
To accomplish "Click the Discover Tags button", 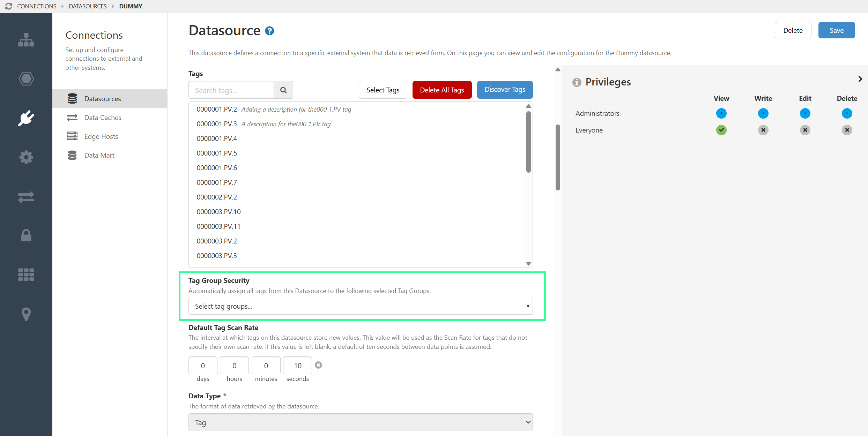I will (x=505, y=90).
